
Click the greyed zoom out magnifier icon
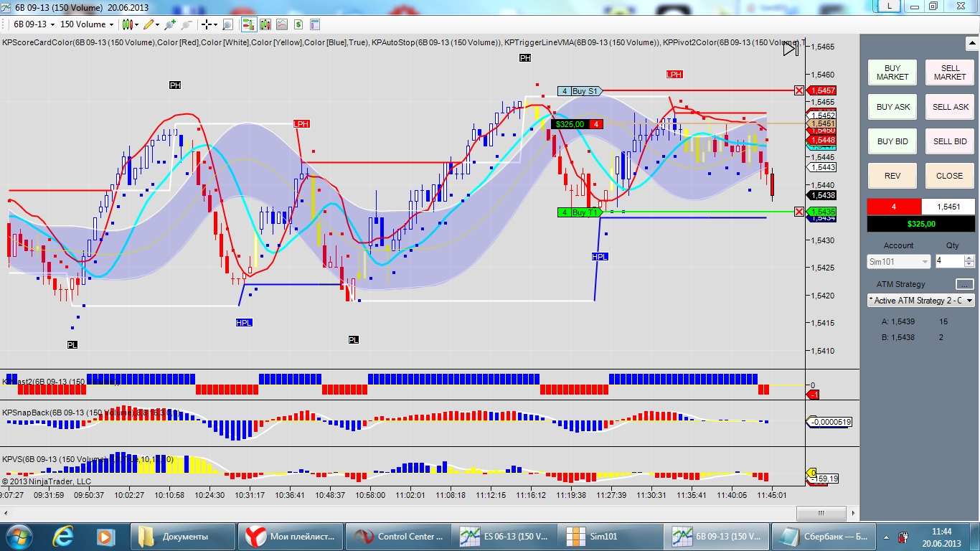click(187, 24)
